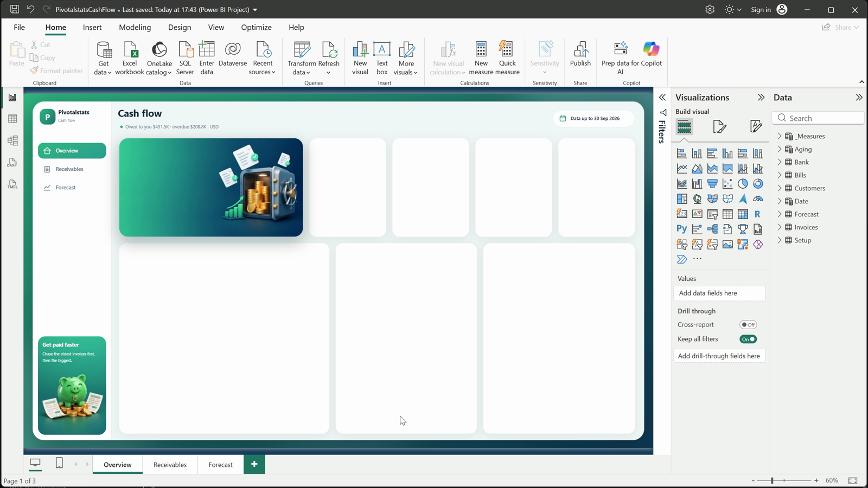Expand the Invoices table
This screenshot has width=868, height=488.
coord(780,227)
